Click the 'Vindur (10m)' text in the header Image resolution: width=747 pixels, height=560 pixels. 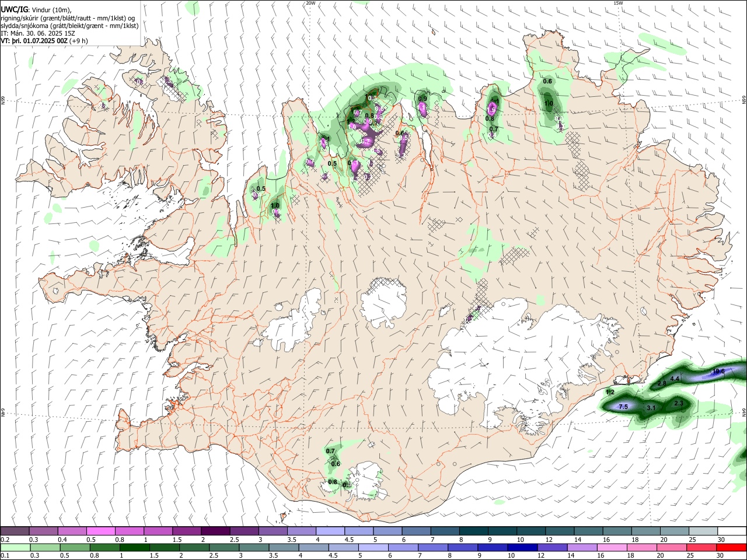(50, 10)
